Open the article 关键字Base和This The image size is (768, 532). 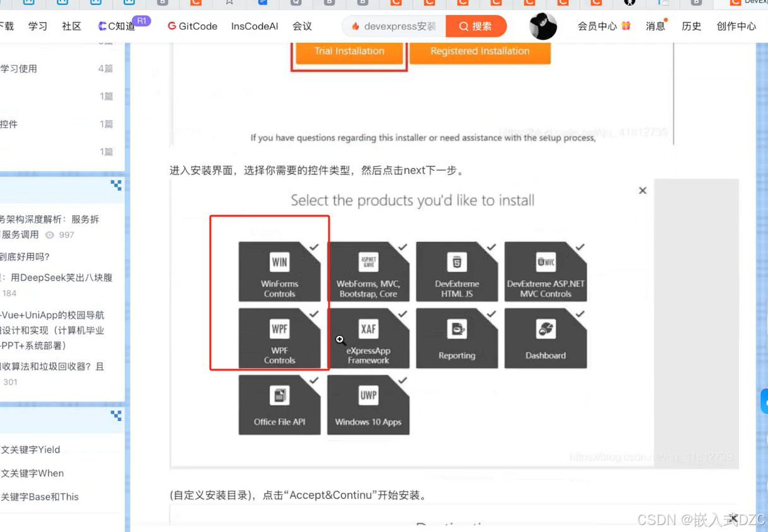pyautogui.click(x=40, y=497)
